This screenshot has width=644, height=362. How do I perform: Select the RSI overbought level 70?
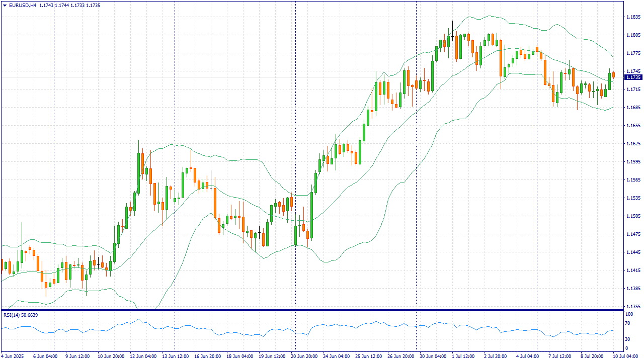[x=627, y=324]
